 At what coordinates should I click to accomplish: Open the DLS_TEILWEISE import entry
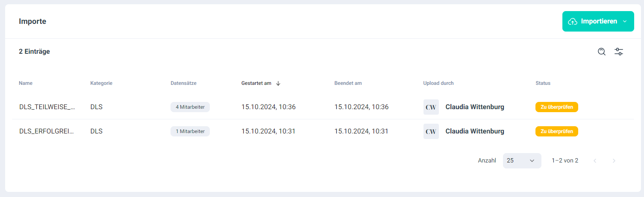(x=47, y=107)
